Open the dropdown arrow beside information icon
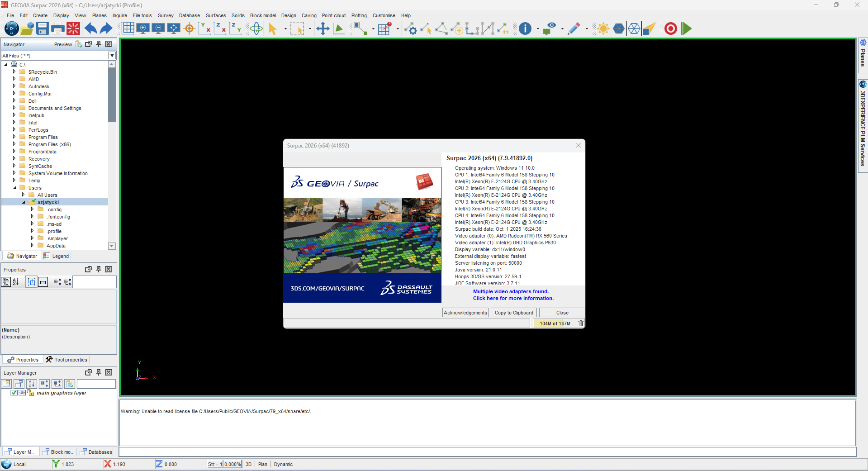 tap(538, 29)
